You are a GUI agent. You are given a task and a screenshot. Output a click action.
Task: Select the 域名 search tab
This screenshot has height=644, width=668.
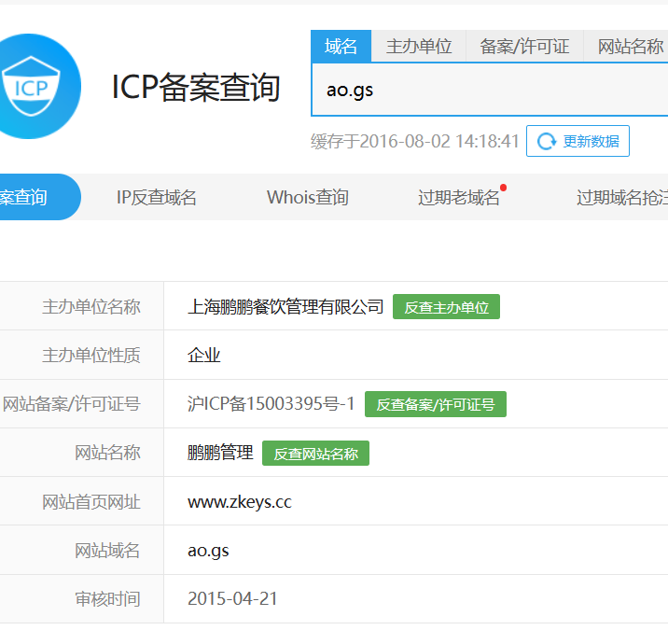click(x=341, y=46)
